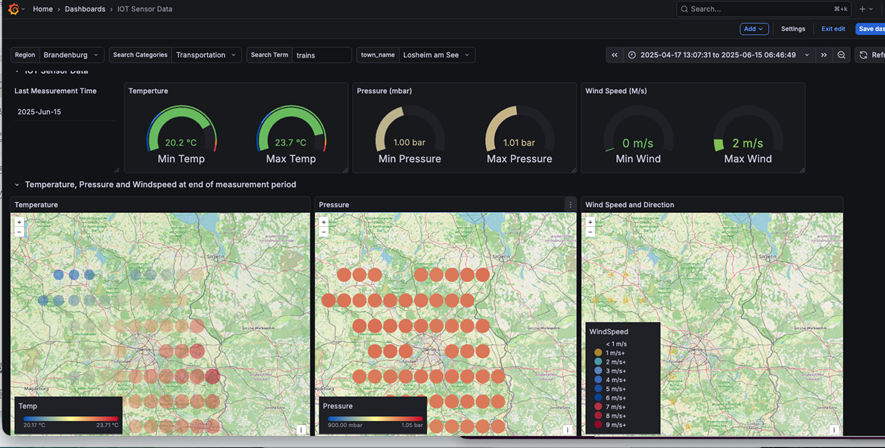This screenshot has width=885, height=448.
Task: Click IOT Sensor Data breadcrumb
Action: (145, 9)
